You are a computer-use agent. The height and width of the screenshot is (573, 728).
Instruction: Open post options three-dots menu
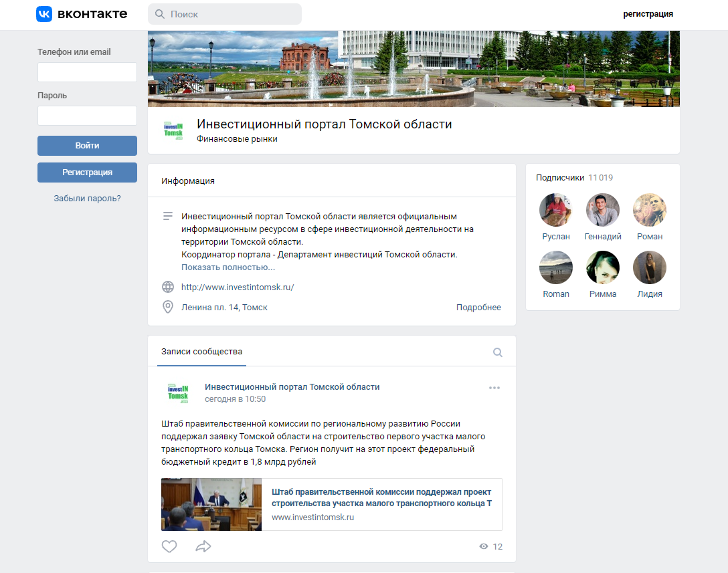click(x=494, y=387)
